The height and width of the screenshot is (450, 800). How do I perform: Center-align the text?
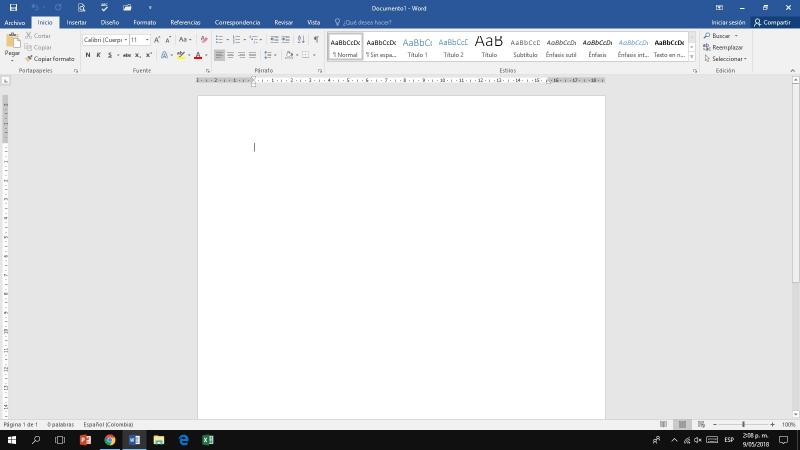point(230,55)
